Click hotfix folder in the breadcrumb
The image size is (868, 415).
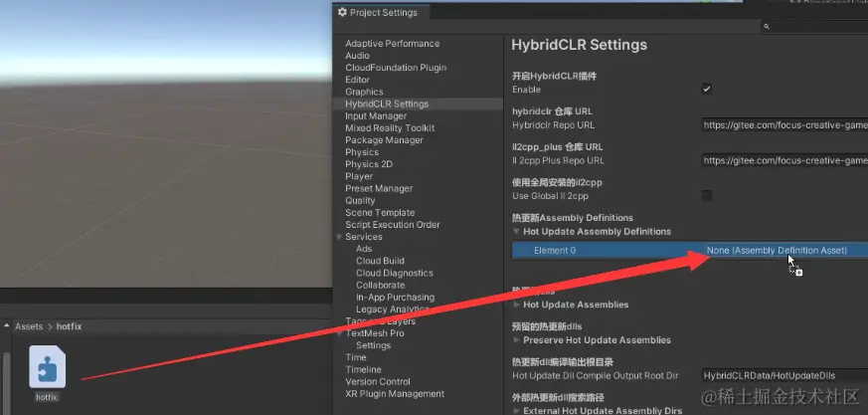(70, 326)
